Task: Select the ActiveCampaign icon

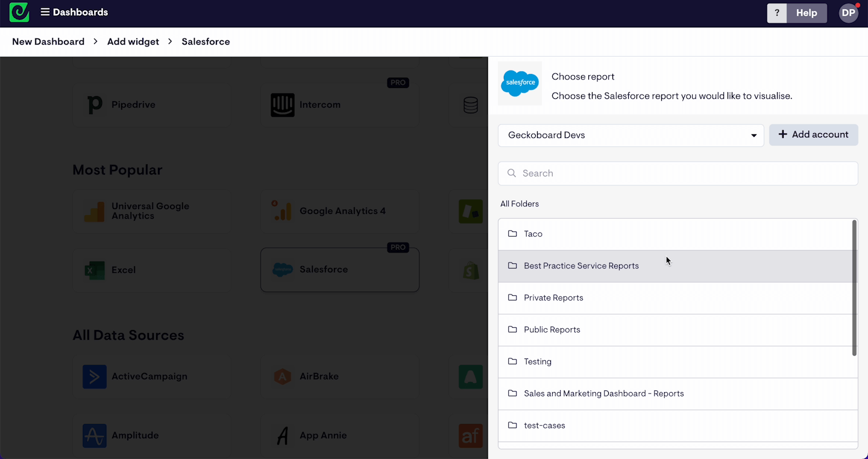Action: [x=95, y=376]
